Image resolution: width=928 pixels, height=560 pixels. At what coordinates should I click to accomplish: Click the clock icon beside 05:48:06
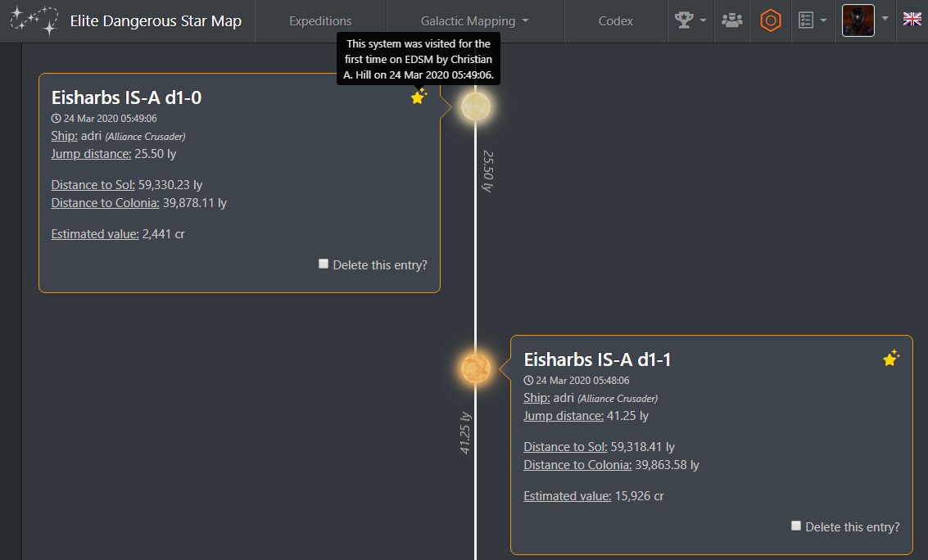coord(528,380)
